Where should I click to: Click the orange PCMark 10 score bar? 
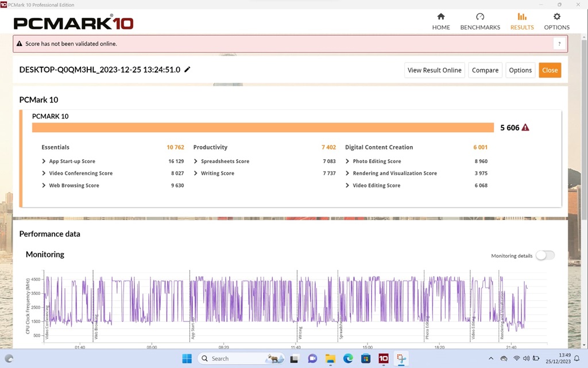click(x=263, y=127)
